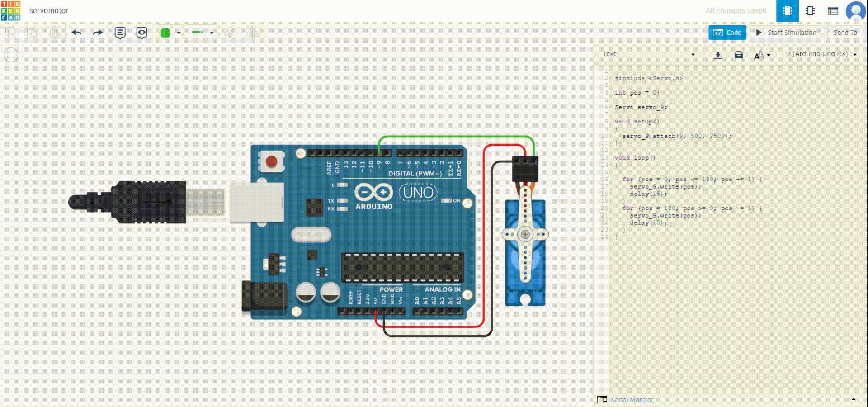Click the Arduino power barrel jack
The height and width of the screenshot is (407, 868).
tap(264, 296)
